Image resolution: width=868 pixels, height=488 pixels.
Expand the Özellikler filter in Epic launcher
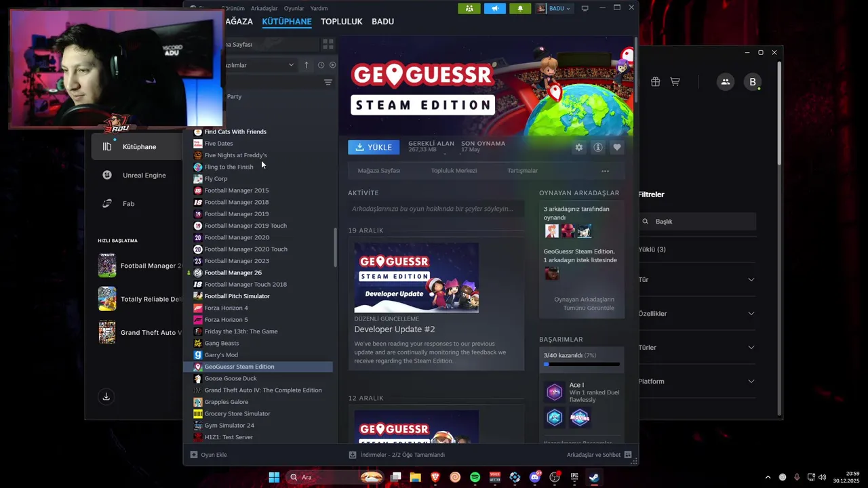pos(751,314)
